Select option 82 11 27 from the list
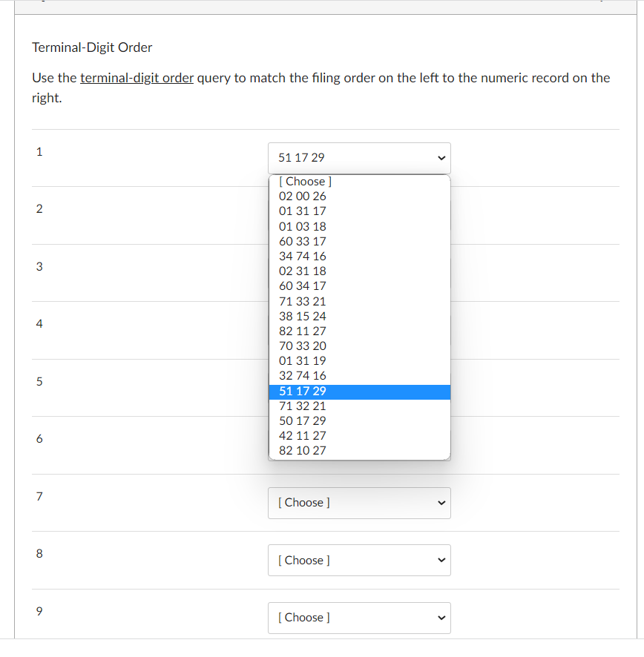 coord(302,331)
